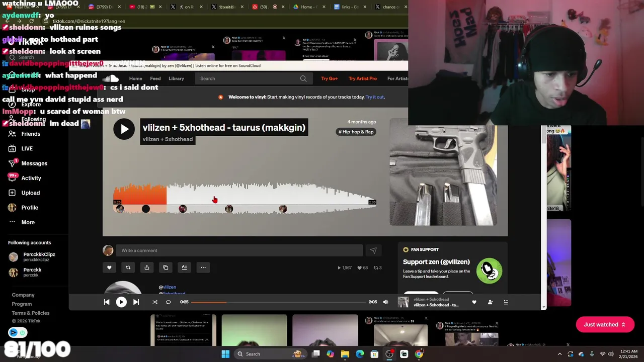
Task: Like the track with the heart button under the comment box
Action: 109,267
